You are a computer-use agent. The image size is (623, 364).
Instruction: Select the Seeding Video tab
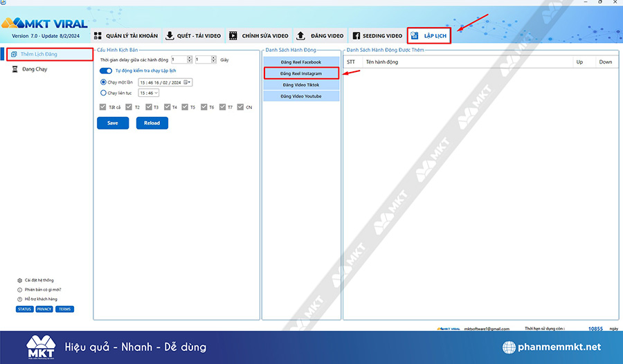click(377, 36)
